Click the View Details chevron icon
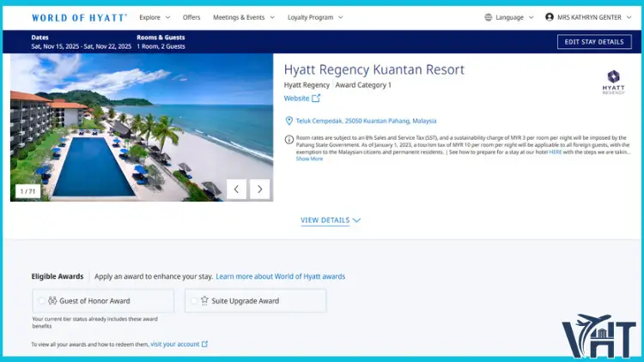The height and width of the screenshot is (362, 644). (356, 220)
